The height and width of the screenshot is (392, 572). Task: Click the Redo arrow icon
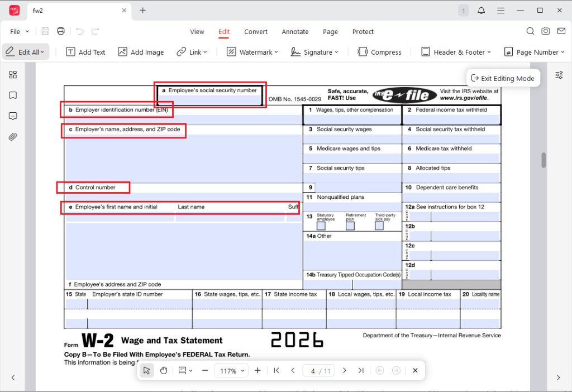(x=95, y=31)
